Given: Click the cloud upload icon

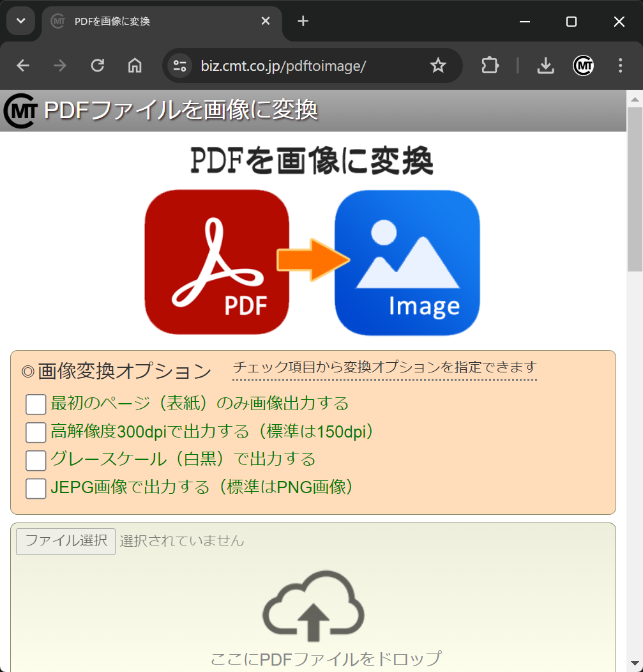Looking at the screenshot, I should click(x=314, y=606).
